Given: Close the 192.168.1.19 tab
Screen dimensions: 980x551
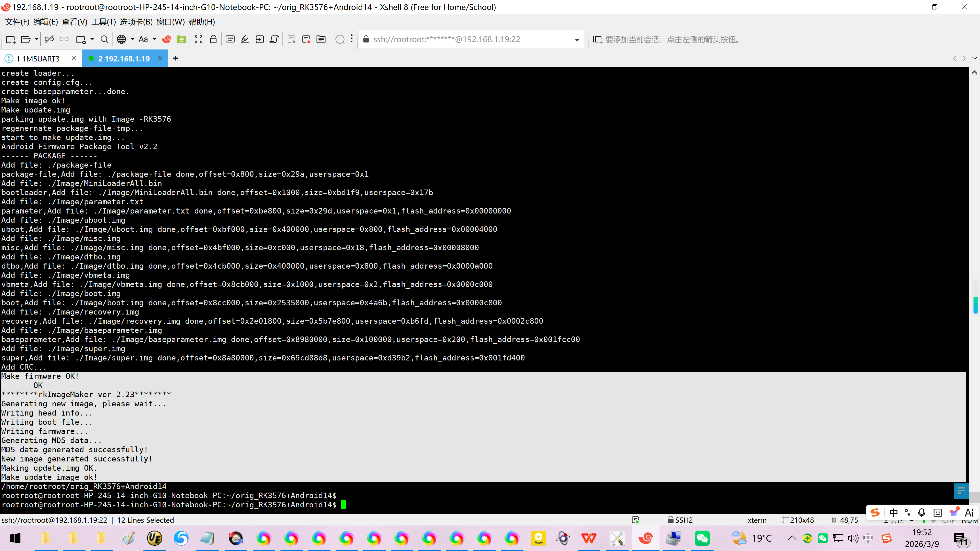Looking at the screenshot, I should pos(160,58).
